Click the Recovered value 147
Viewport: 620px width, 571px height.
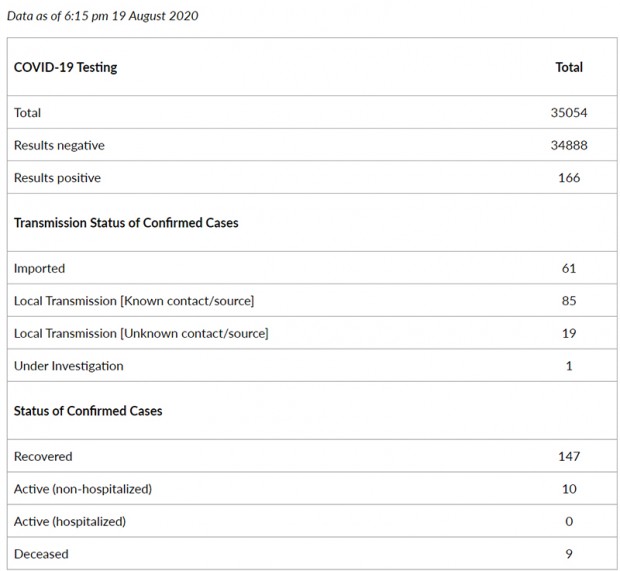click(568, 456)
